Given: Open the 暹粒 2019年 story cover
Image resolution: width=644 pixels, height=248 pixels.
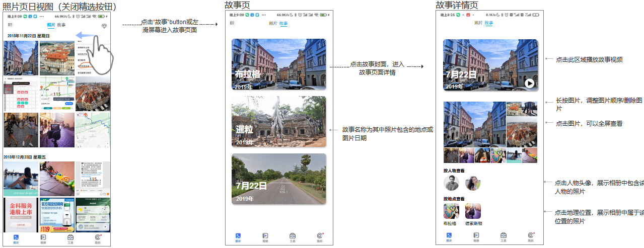Looking at the screenshot, I should click(x=278, y=121).
